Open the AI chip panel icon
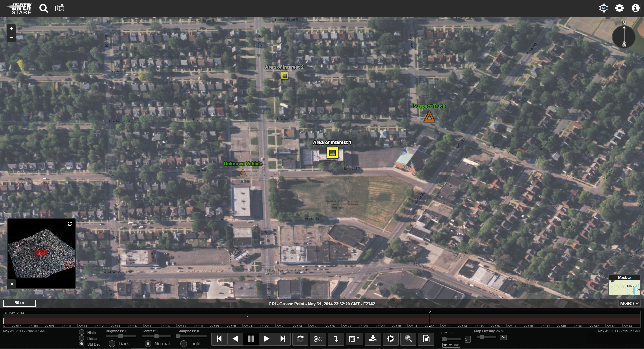 click(603, 8)
